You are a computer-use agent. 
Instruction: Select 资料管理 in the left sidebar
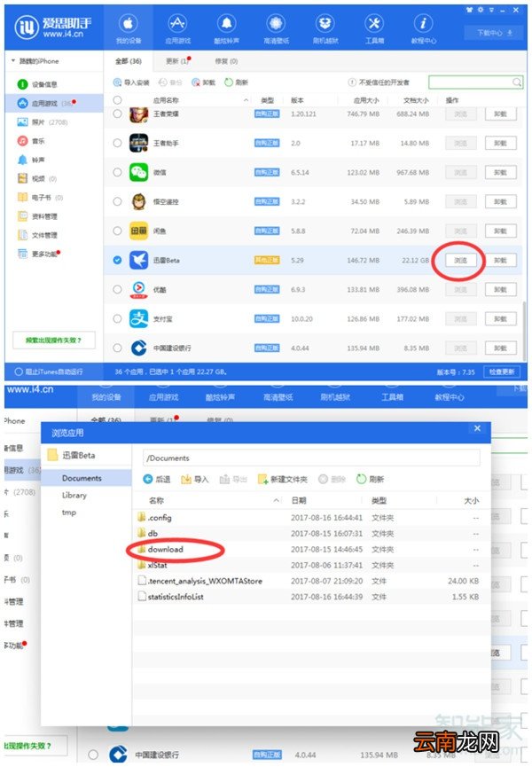point(37,216)
